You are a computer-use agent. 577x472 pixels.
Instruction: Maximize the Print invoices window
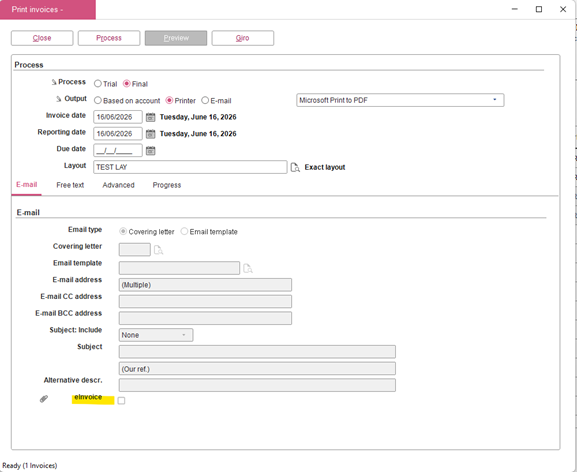539,9
